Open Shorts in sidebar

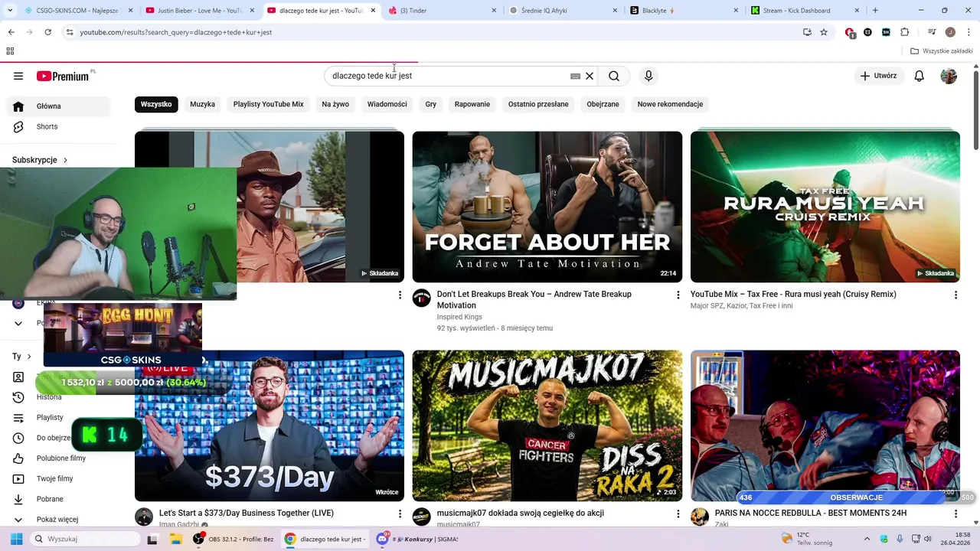coord(58,126)
